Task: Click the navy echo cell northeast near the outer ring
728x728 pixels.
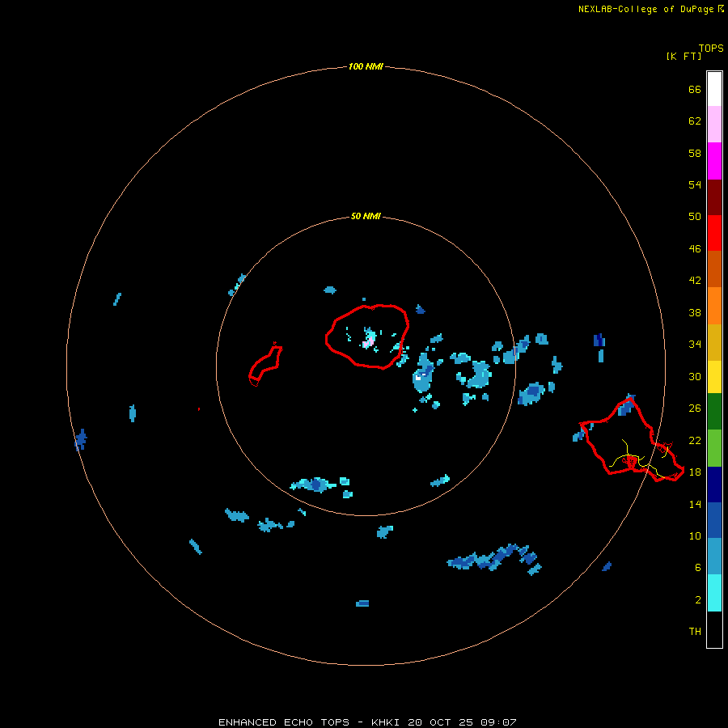Action: (x=599, y=341)
